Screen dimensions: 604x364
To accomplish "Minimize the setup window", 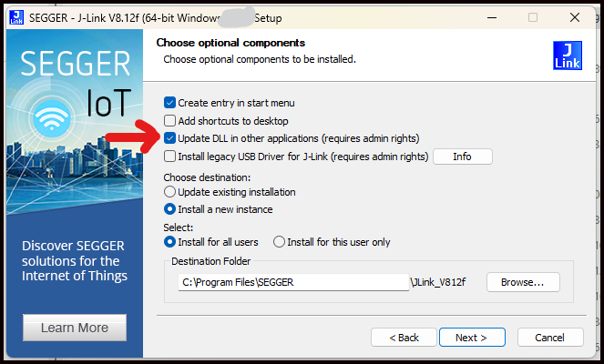I will point(492,17).
